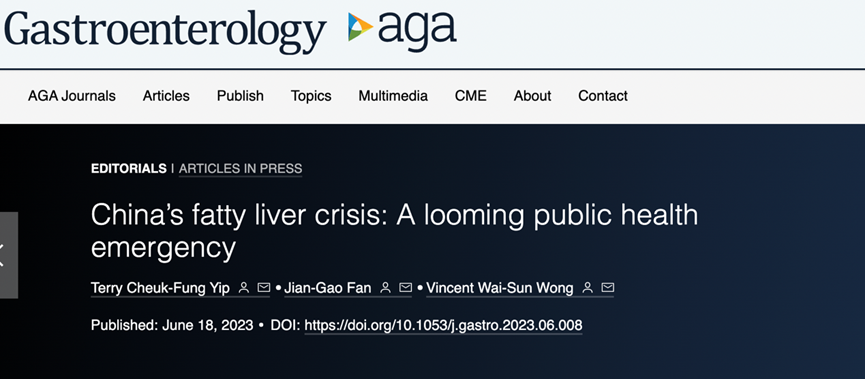The height and width of the screenshot is (379, 865).
Task: Click email icon next to Vincent Wai-Sun Wong
Action: pyautogui.click(x=607, y=288)
